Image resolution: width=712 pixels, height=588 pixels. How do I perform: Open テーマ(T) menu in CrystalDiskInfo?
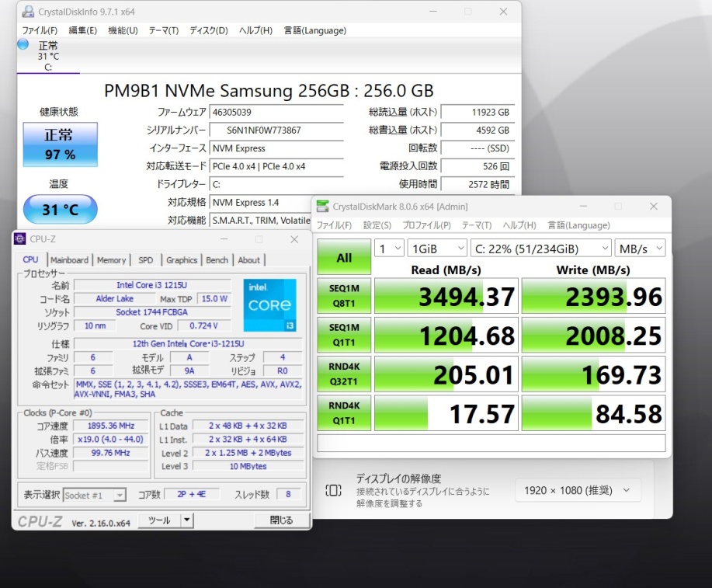(164, 30)
